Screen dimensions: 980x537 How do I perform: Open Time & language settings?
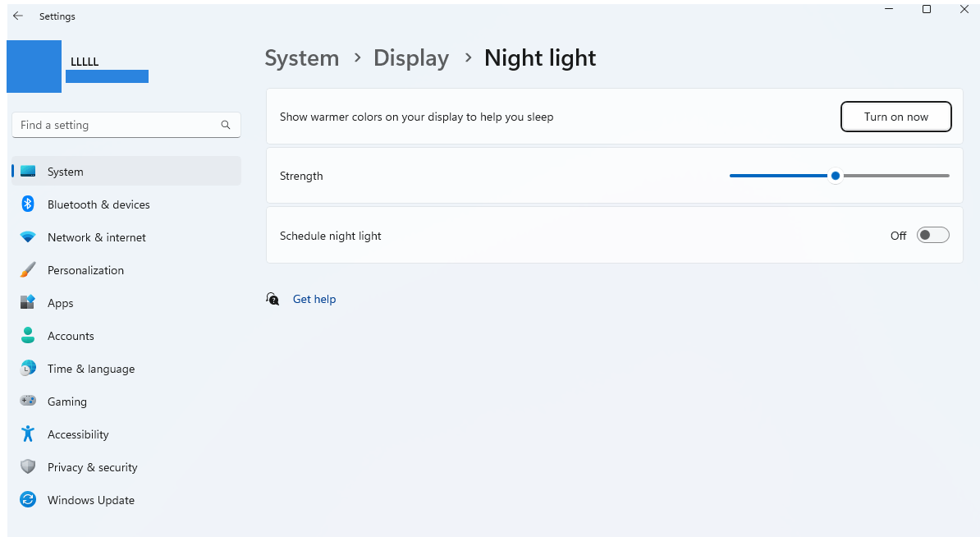126,369
